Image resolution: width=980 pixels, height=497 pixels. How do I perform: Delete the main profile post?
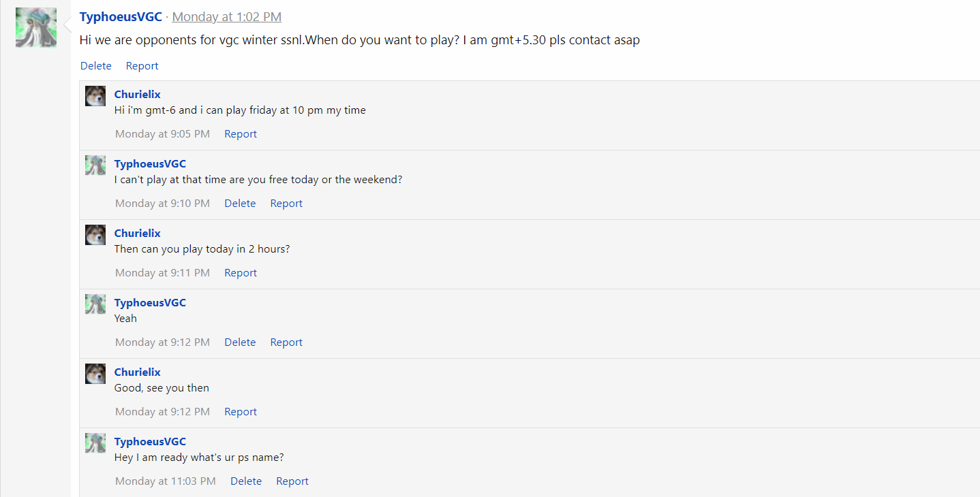pyautogui.click(x=96, y=66)
